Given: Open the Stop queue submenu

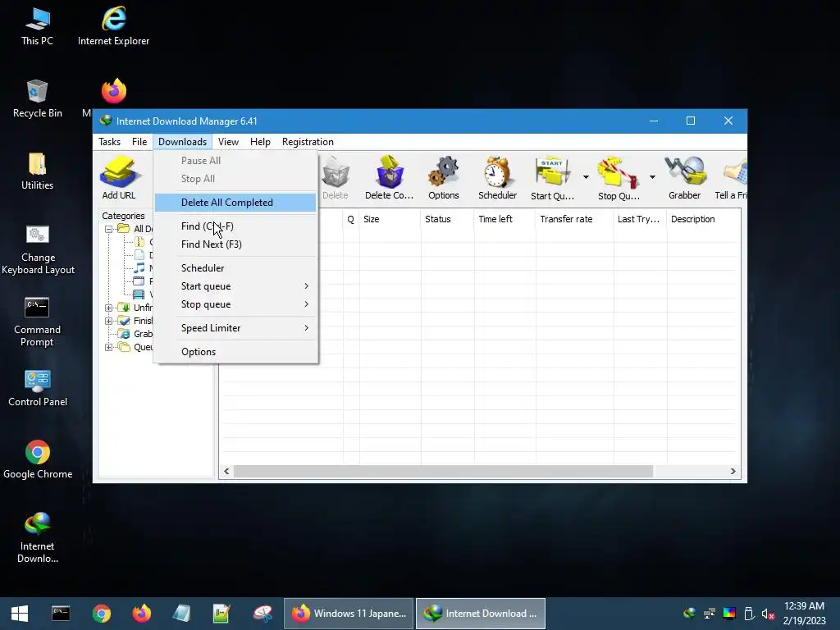Looking at the screenshot, I should [x=235, y=304].
